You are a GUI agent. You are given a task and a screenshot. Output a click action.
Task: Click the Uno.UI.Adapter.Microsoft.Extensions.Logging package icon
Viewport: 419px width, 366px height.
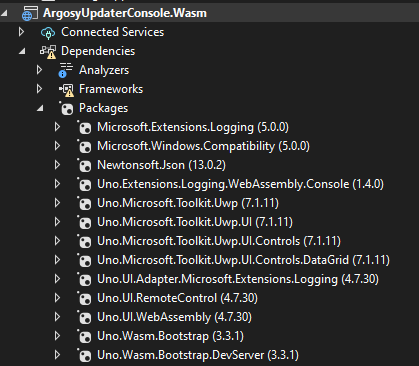[84, 279]
